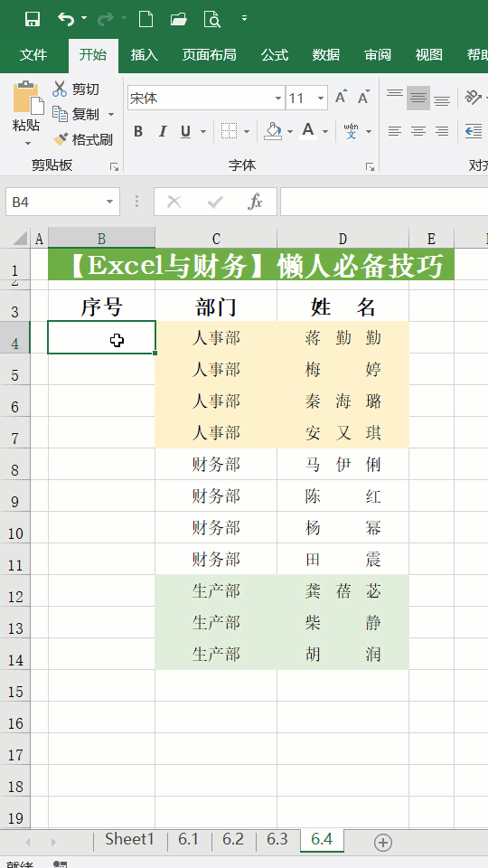
Task: Toggle bold formatting
Action: (138, 131)
